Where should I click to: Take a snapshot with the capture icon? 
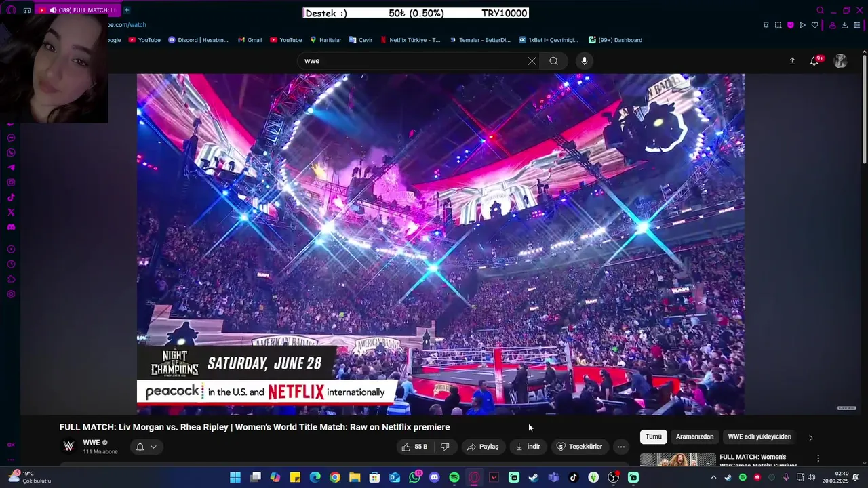click(x=778, y=25)
